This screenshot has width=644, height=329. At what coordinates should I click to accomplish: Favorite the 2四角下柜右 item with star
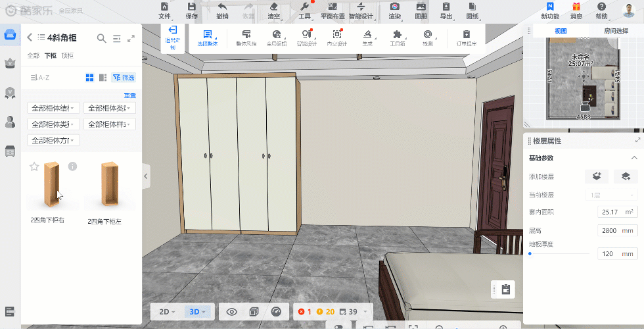[34, 166]
